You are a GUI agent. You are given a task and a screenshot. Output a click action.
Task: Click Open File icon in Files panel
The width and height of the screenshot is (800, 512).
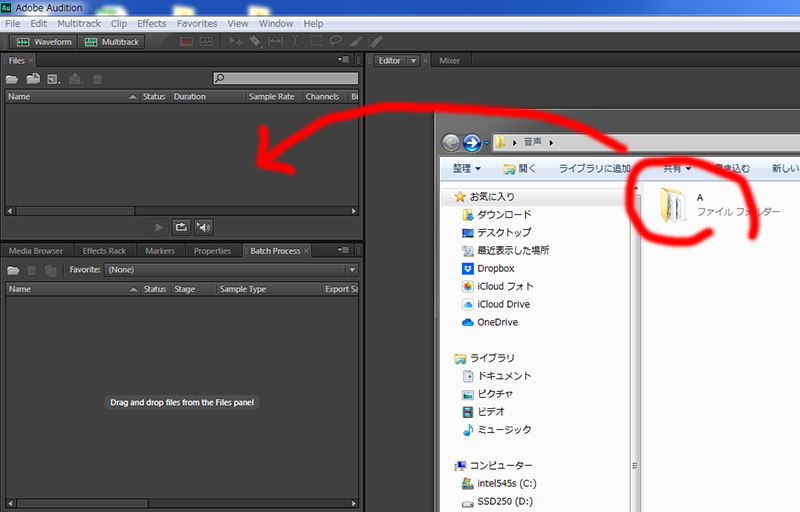(x=12, y=79)
